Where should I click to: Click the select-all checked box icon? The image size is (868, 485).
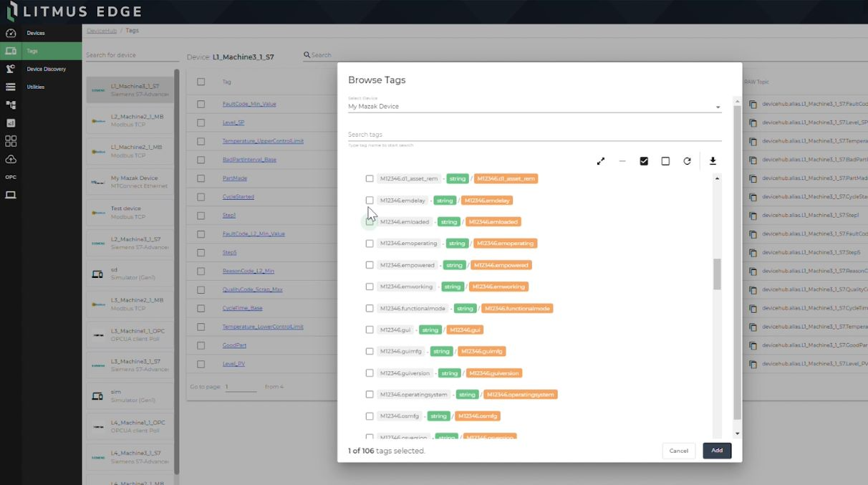(644, 161)
